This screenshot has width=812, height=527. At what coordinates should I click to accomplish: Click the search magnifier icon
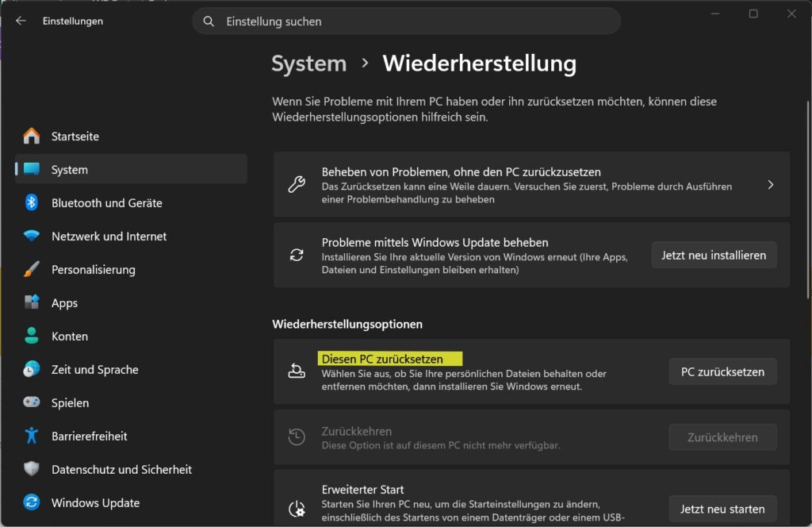point(209,21)
